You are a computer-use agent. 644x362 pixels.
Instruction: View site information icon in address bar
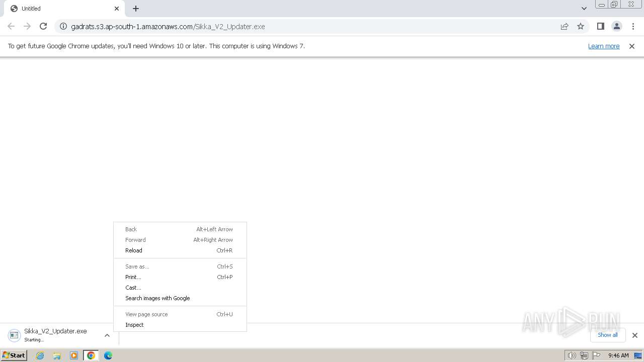[63, 26]
